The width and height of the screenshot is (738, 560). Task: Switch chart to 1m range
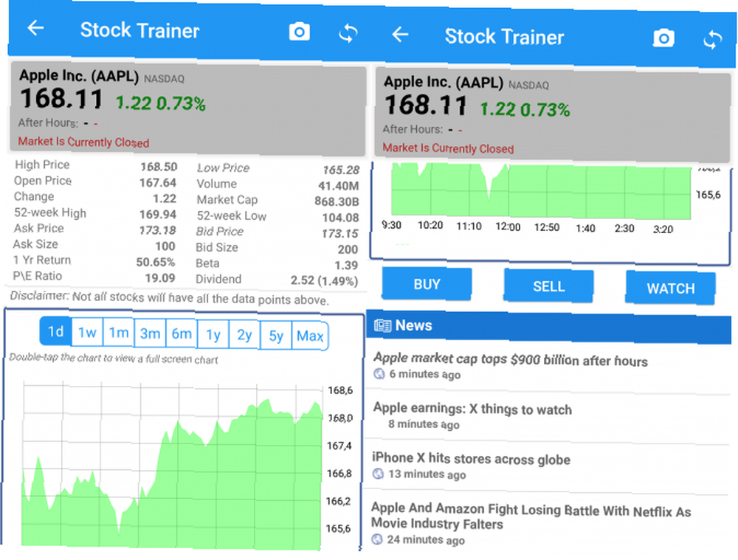click(x=119, y=333)
